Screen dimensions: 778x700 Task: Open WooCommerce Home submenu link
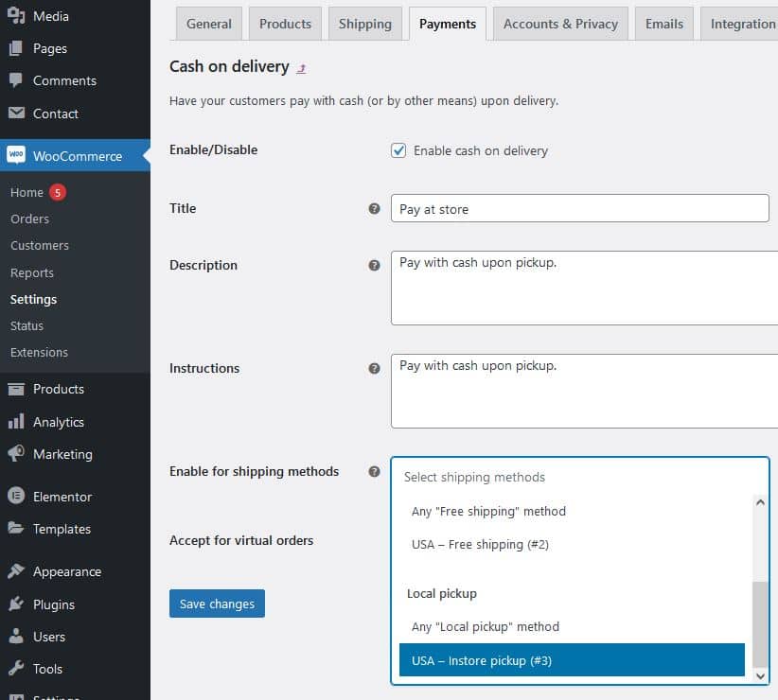pos(27,192)
